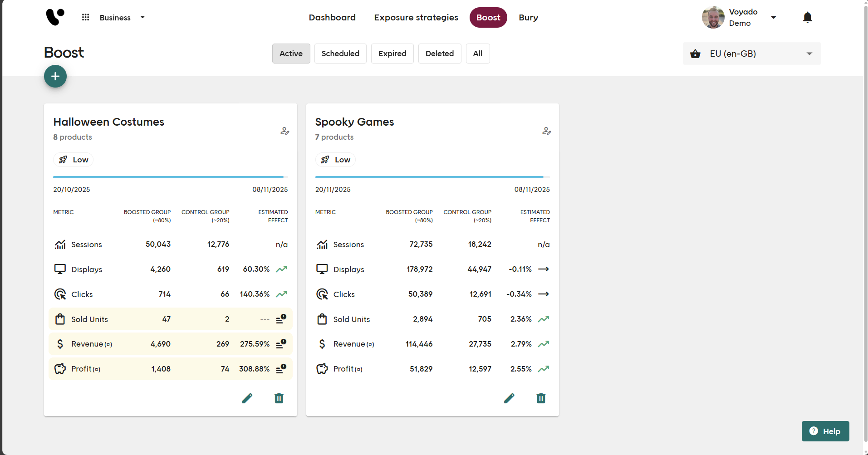Screen dimensions: 868x455
Task: Open the apps grid launcher
Action: pyautogui.click(x=85, y=18)
